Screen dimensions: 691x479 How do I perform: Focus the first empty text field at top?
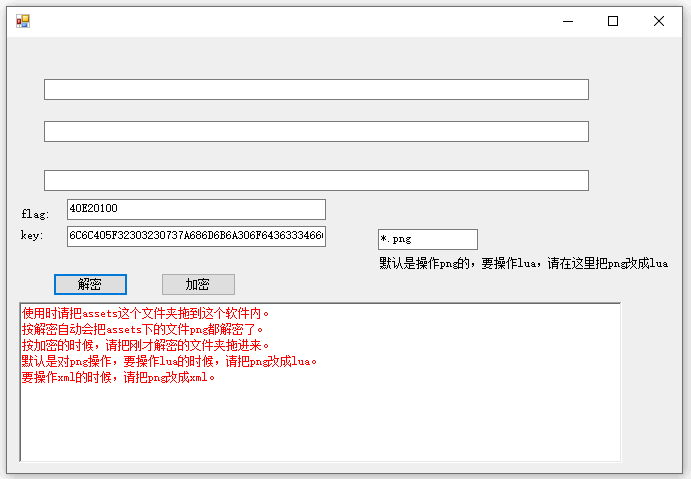point(316,90)
